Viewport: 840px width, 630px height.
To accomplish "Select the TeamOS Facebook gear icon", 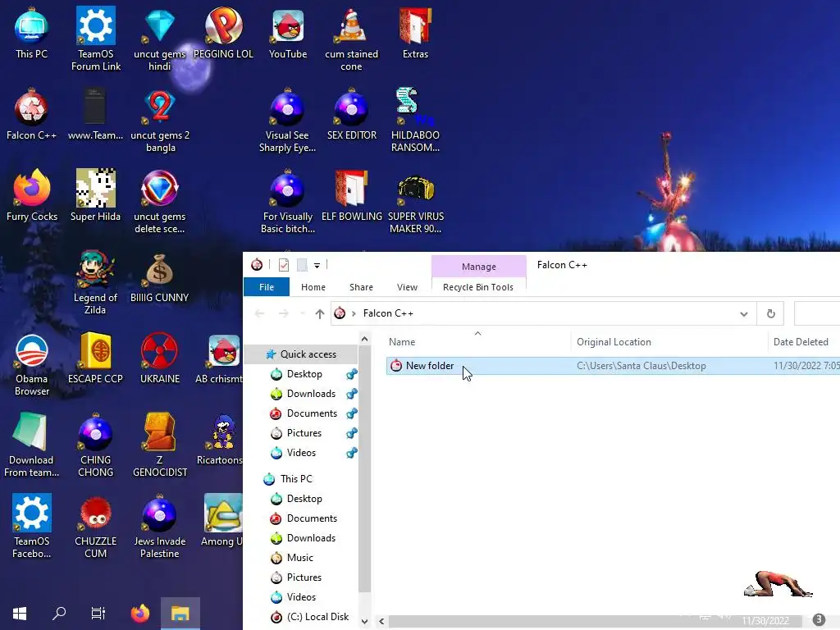I will 32,527.
